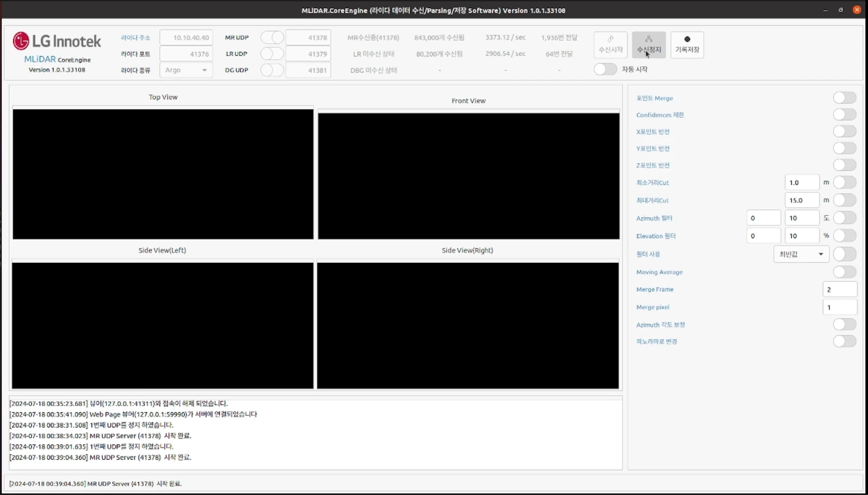Toggle 파노라마로 변경 switch

pos(844,341)
